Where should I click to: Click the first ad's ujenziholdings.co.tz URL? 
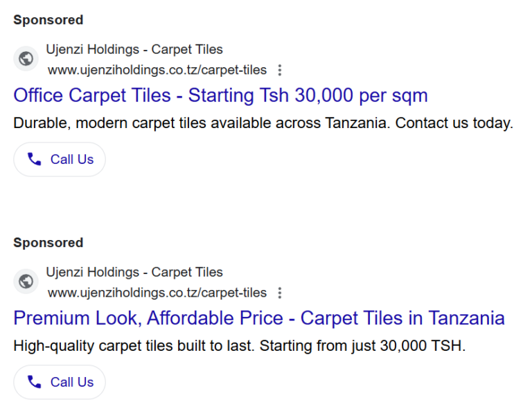tap(157, 70)
